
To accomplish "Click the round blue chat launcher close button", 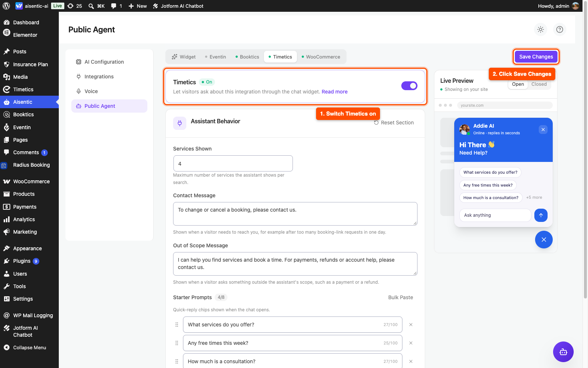I will [544, 240].
